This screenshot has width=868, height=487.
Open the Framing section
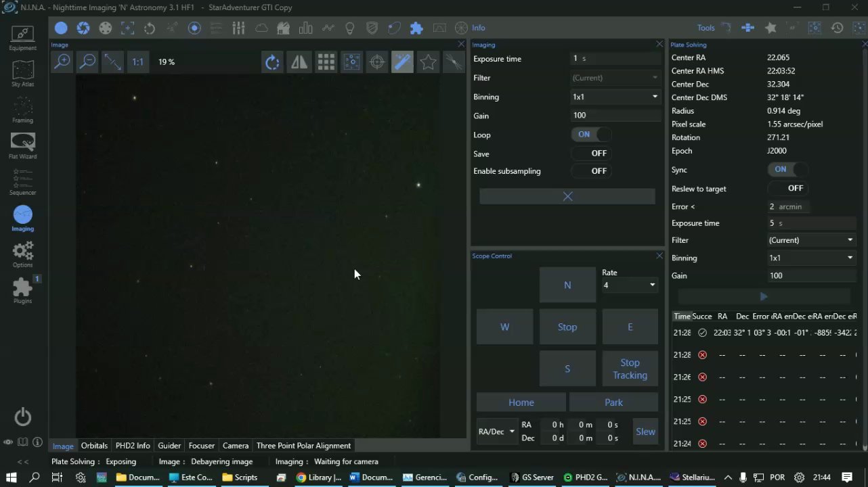22,110
